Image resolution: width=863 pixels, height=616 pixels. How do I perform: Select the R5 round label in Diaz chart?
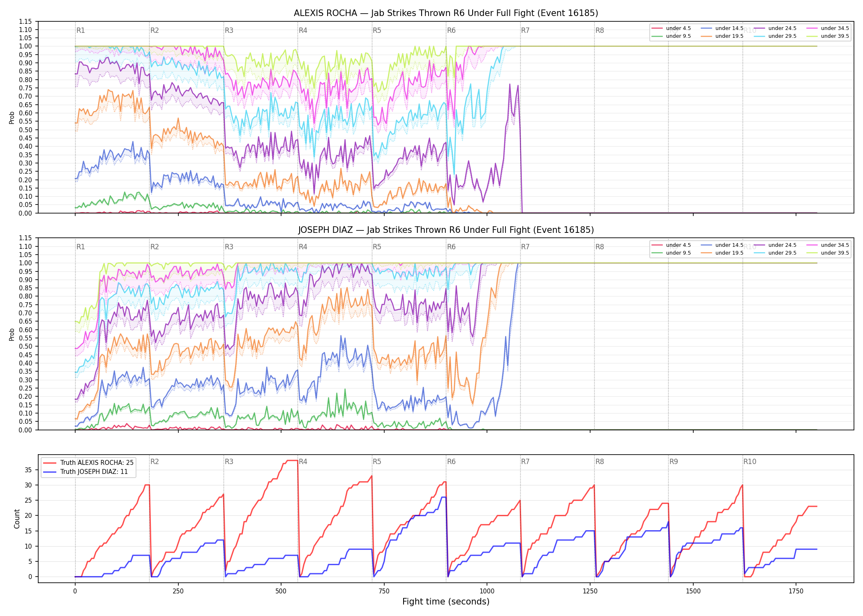point(377,247)
